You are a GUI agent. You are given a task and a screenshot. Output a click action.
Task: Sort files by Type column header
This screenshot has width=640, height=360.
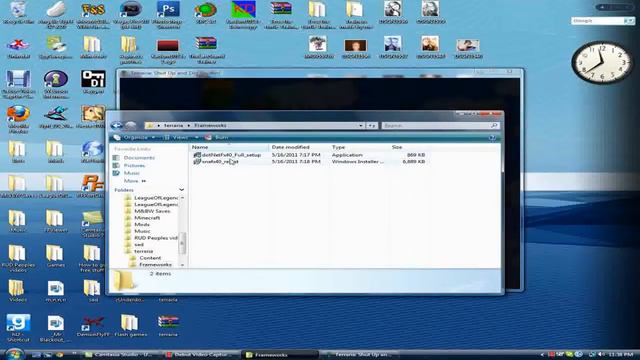coord(359,147)
